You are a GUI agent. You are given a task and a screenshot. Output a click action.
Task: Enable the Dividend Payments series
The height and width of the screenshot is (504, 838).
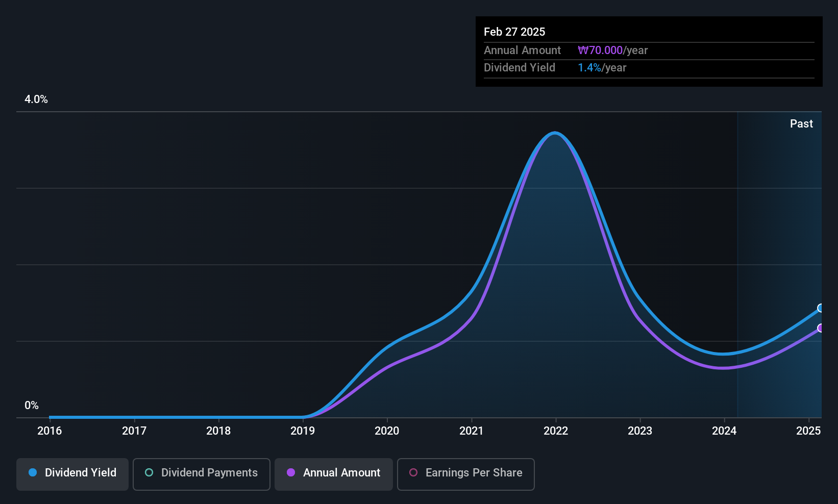202,474
